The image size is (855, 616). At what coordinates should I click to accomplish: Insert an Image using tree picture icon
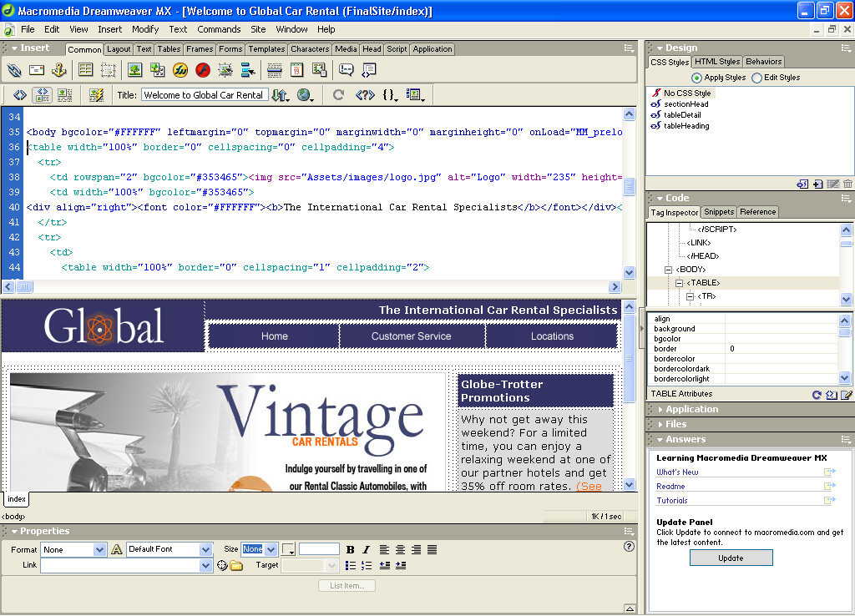(134, 70)
